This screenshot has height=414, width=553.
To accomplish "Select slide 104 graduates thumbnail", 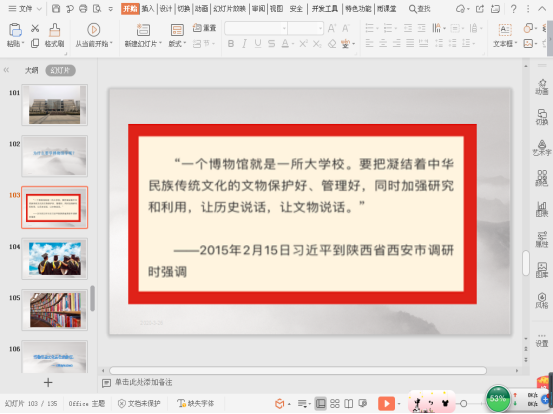I will coord(55,258).
